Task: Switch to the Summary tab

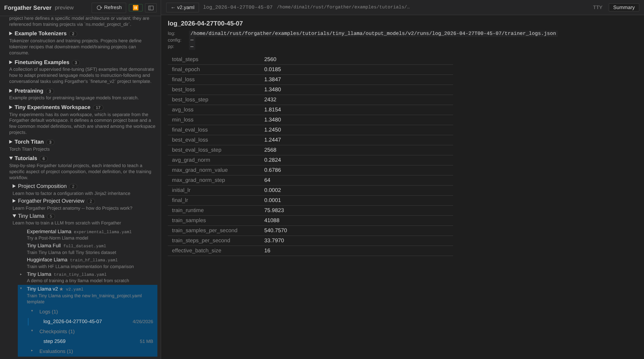Action: (x=624, y=7)
